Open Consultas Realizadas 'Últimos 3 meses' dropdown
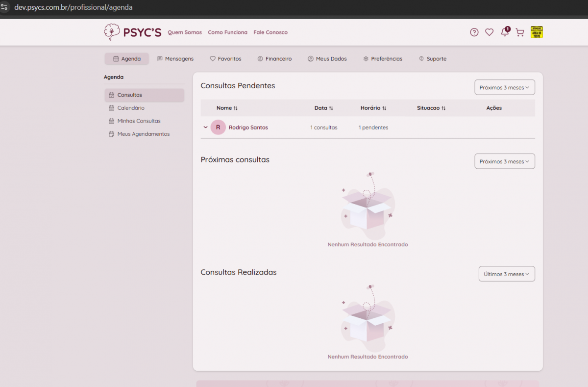The width and height of the screenshot is (588, 387). tap(506, 274)
